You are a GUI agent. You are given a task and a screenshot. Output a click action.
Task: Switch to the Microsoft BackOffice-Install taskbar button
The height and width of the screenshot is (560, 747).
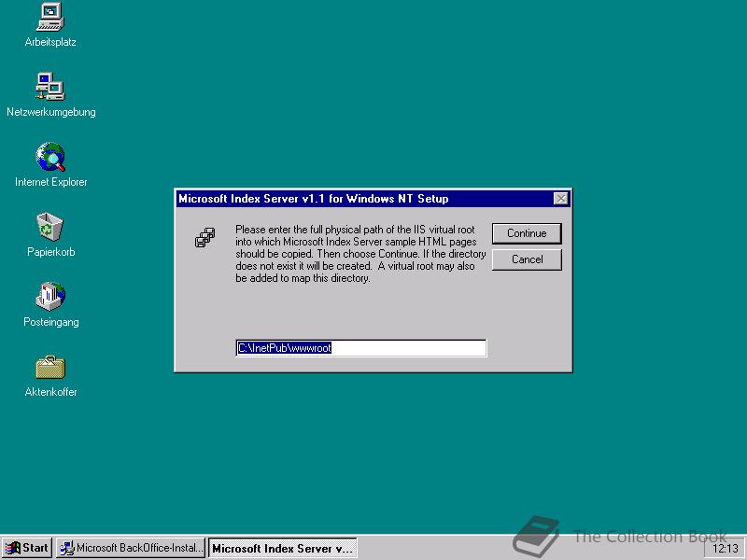131,548
